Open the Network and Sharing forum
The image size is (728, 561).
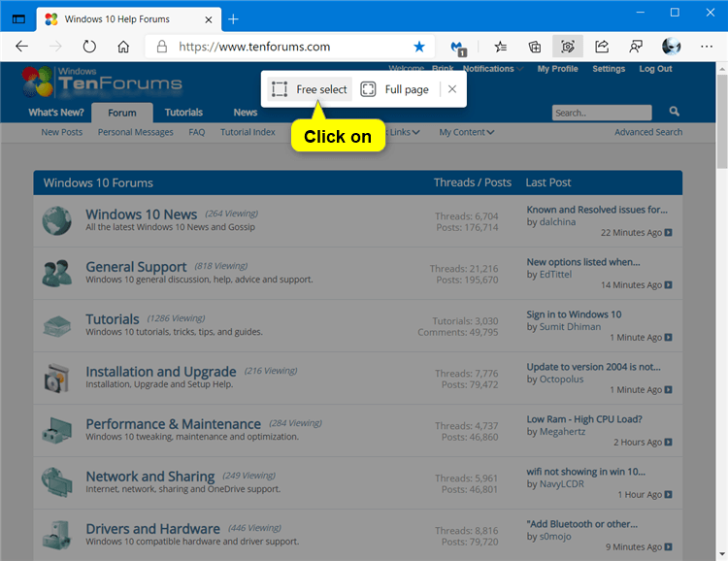coord(149,477)
